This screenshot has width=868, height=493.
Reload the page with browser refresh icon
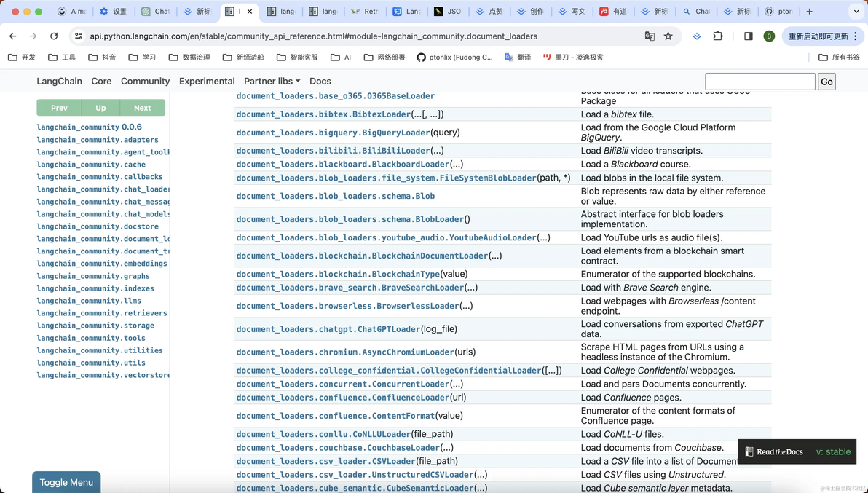[x=54, y=36]
